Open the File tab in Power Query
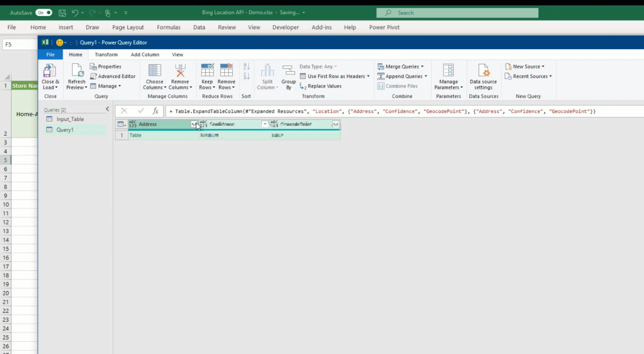644x354 pixels. pos(50,54)
